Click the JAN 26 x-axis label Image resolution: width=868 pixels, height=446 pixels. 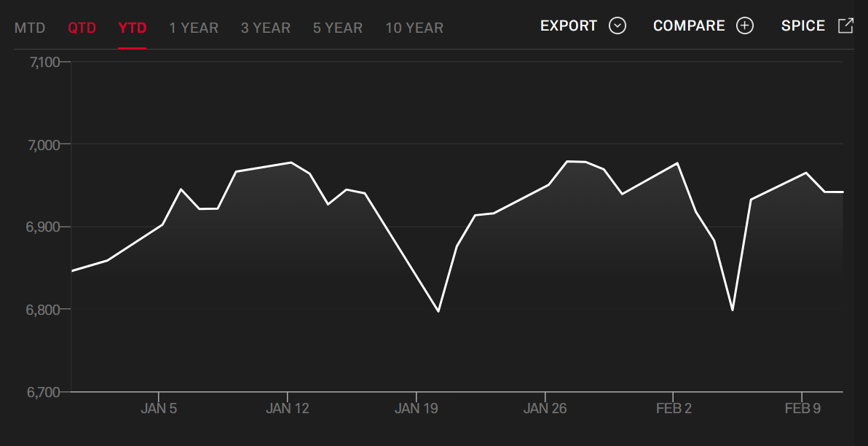click(545, 408)
